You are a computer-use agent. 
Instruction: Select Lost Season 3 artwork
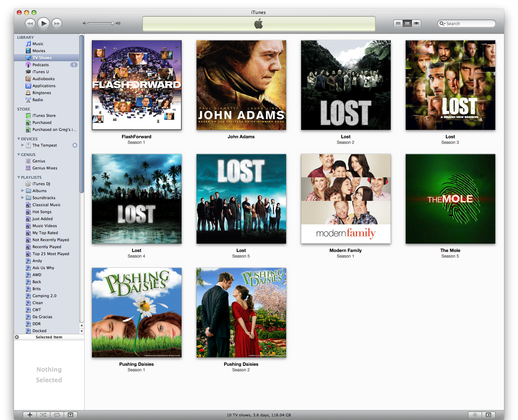(450, 85)
